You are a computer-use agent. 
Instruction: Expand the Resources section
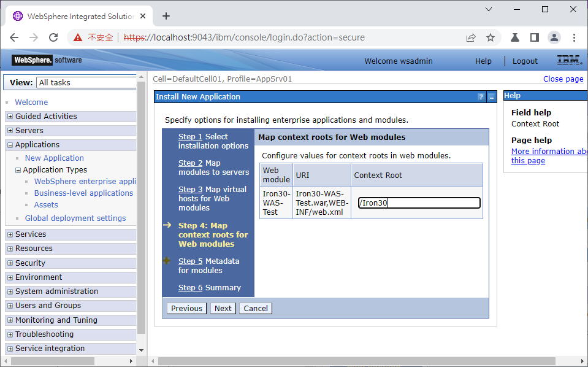click(10, 249)
